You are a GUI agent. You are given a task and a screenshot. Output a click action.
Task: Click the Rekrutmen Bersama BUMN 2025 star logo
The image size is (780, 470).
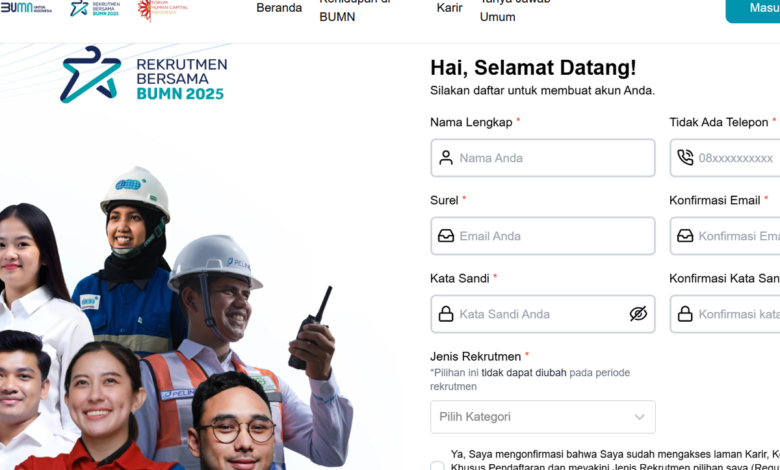pos(90,74)
